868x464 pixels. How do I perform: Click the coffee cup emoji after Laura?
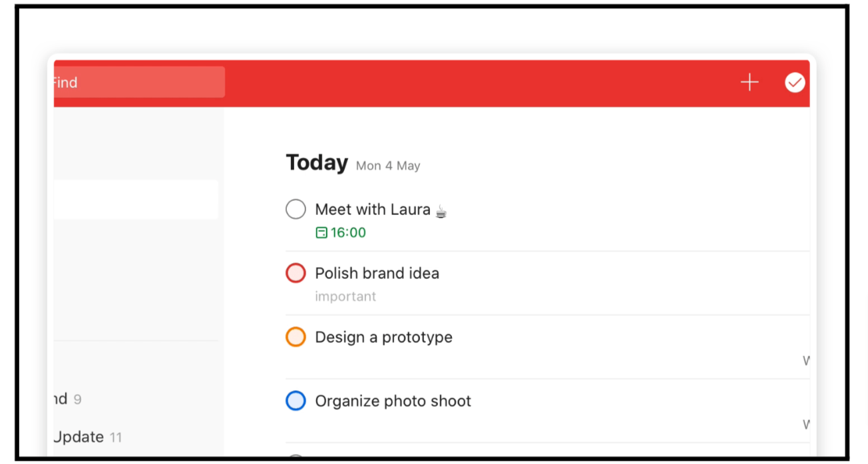coord(441,211)
